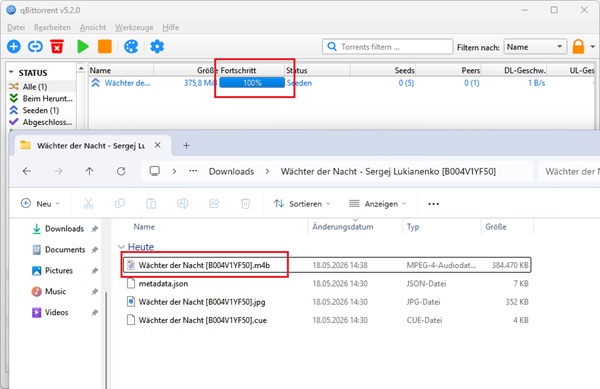Click the PC monitor icon in address bar
This screenshot has width=600, height=389.
point(155,171)
